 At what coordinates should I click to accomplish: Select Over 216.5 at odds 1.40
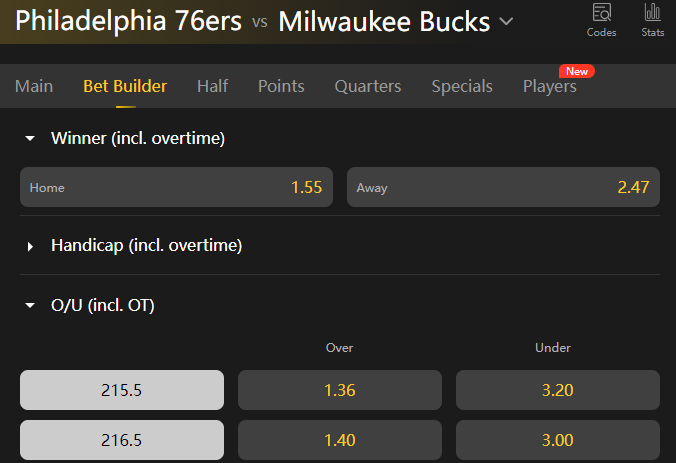(x=340, y=440)
